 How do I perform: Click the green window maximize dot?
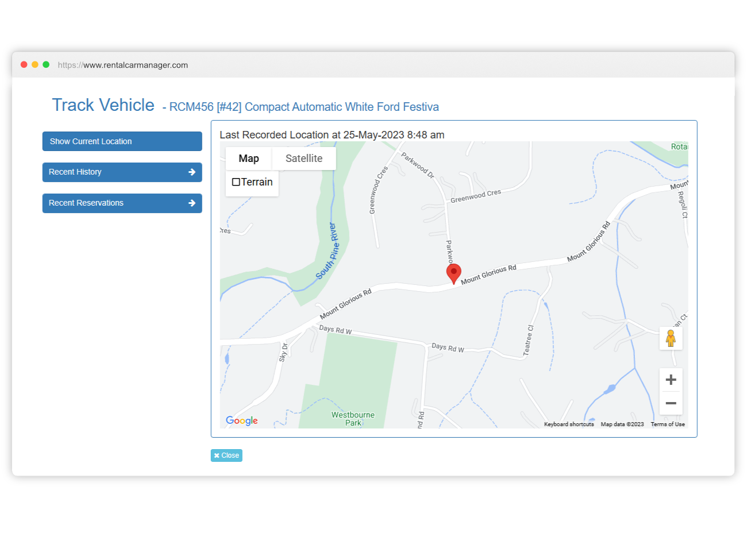46,64
